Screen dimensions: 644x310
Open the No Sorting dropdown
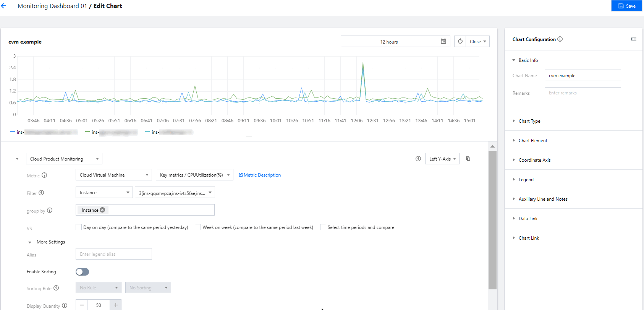click(148, 287)
